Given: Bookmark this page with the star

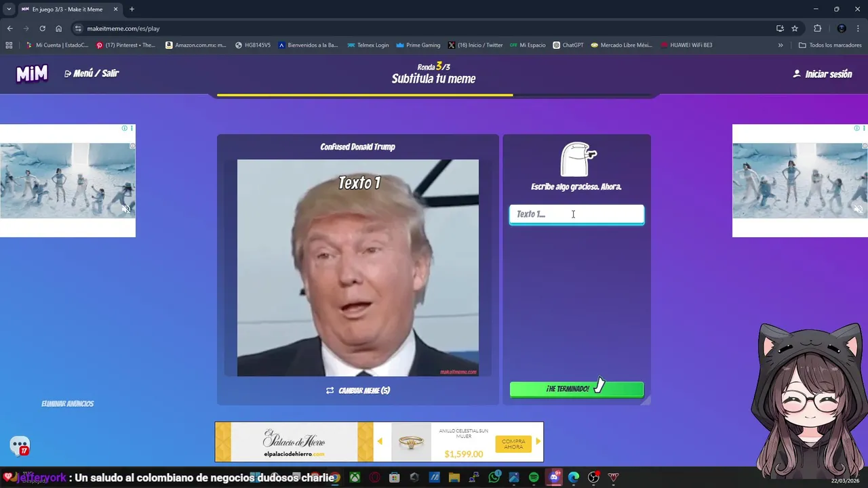Looking at the screenshot, I should [795, 28].
